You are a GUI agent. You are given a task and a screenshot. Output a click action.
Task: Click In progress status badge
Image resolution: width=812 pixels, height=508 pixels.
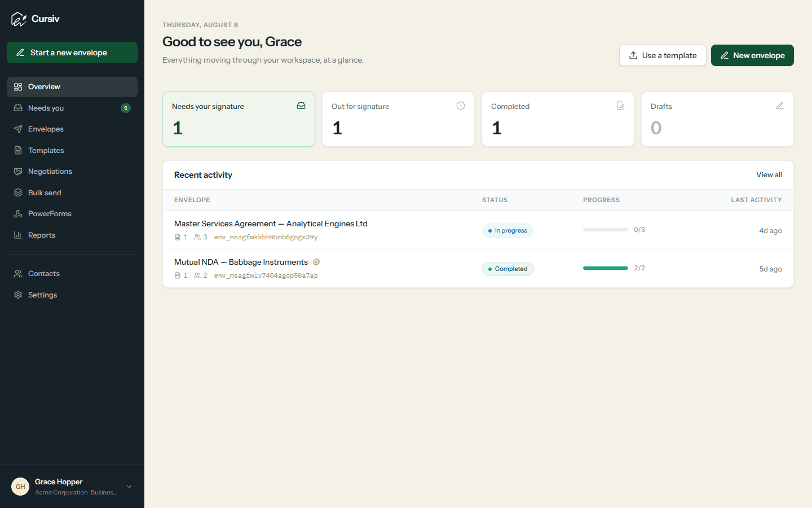pyautogui.click(x=507, y=230)
